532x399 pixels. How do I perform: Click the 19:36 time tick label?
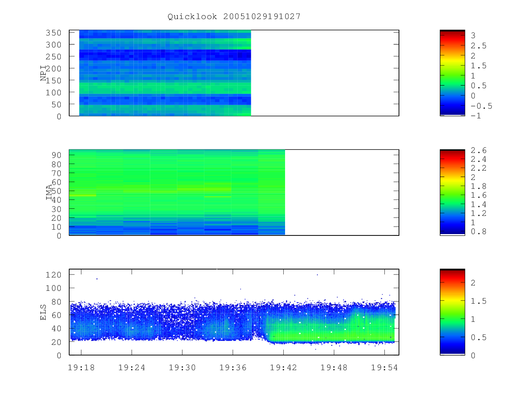tap(233, 367)
